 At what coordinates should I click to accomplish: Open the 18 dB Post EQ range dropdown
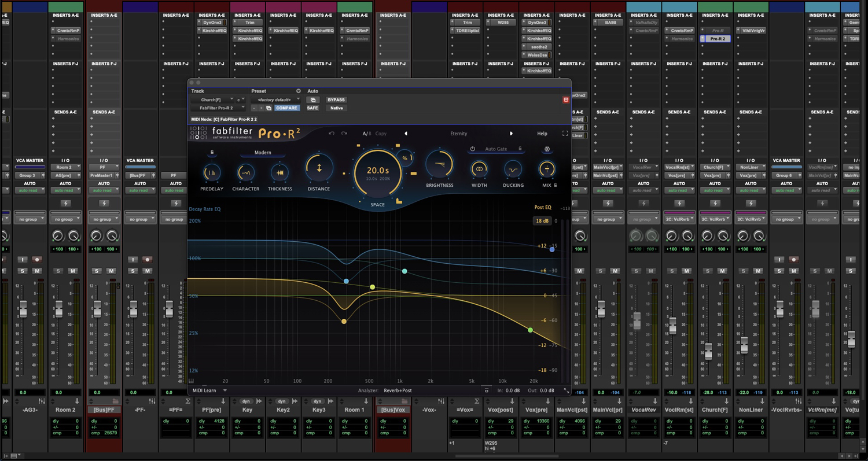point(542,221)
